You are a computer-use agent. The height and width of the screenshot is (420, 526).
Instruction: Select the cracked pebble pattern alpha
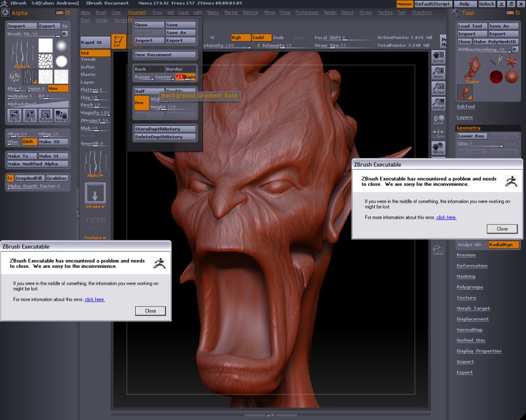point(45,61)
